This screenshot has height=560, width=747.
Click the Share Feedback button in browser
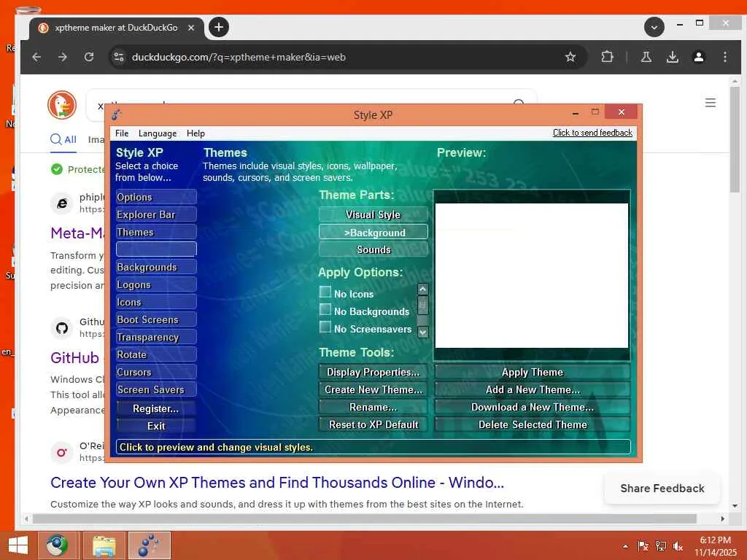(662, 488)
